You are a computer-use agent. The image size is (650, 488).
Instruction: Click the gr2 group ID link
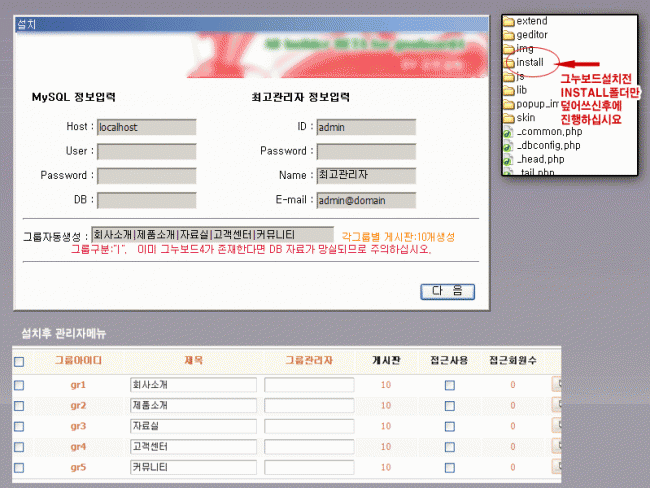[78, 405]
